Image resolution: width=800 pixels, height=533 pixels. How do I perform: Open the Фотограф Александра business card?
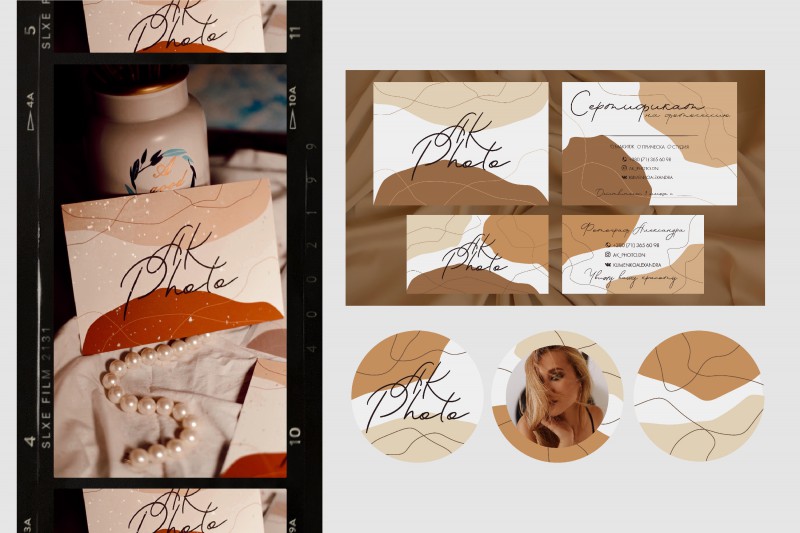click(633, 254)
